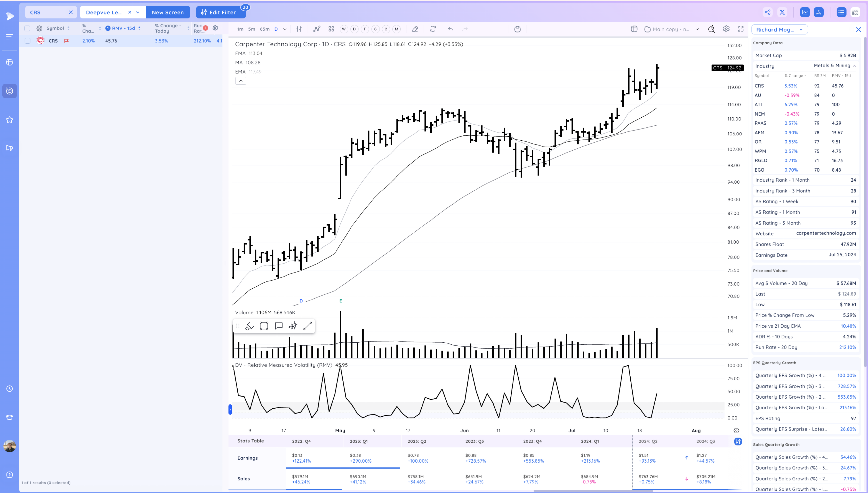This screenshot has height=493, width=868.
Task: Click the refresh chart icon
Action: pyautogui.click(x=433, y=29)
